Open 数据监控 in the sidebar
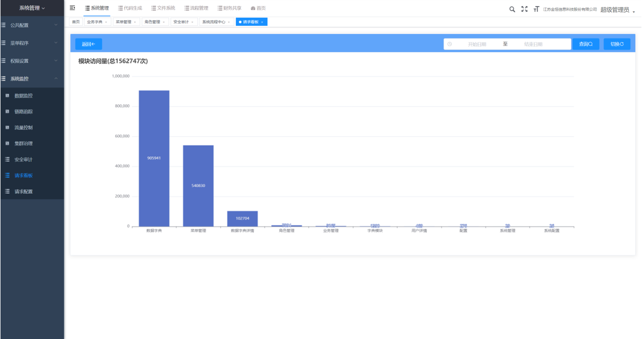 coord(32,95)
